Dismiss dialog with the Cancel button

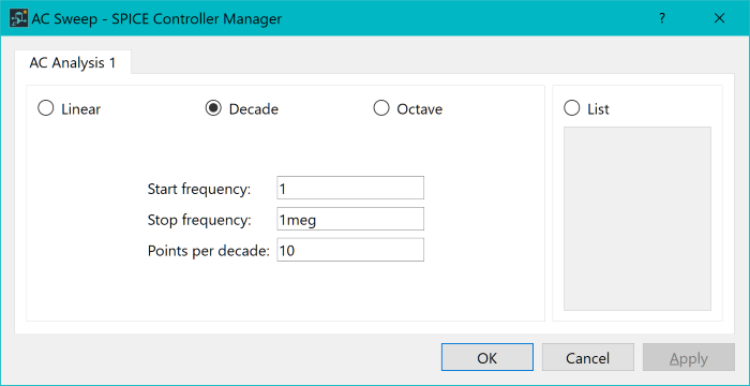pos(588,357)
